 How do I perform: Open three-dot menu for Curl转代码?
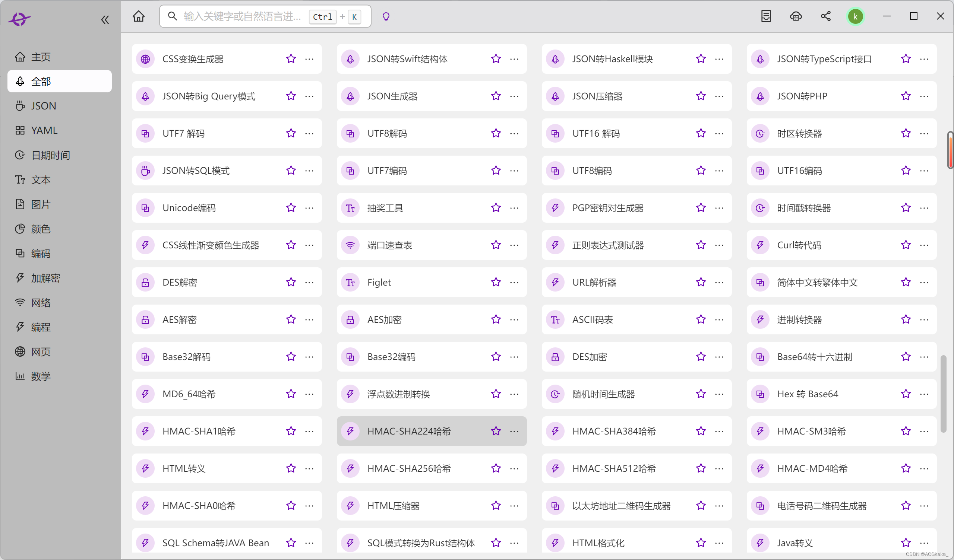924,245
